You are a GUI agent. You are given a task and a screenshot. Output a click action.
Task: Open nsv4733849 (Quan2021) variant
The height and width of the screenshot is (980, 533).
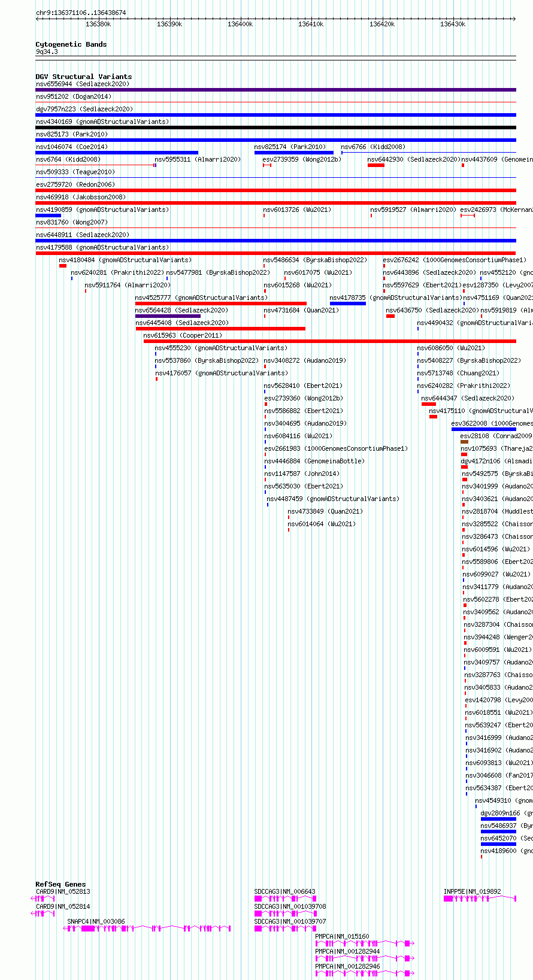coord(325,511)
